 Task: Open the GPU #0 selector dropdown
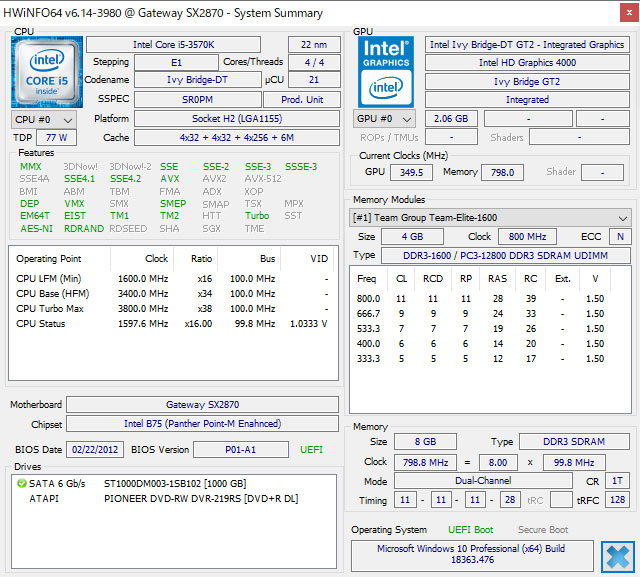tap(384, 119)
